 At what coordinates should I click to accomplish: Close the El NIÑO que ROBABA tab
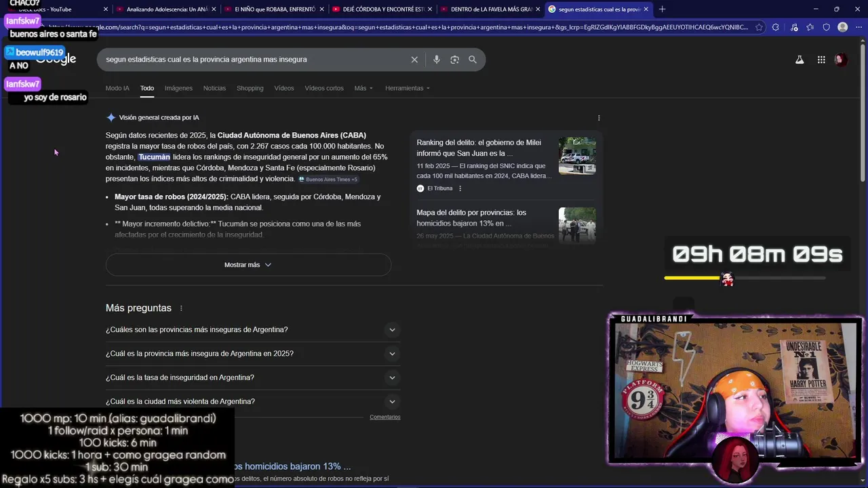pos(322,9)
